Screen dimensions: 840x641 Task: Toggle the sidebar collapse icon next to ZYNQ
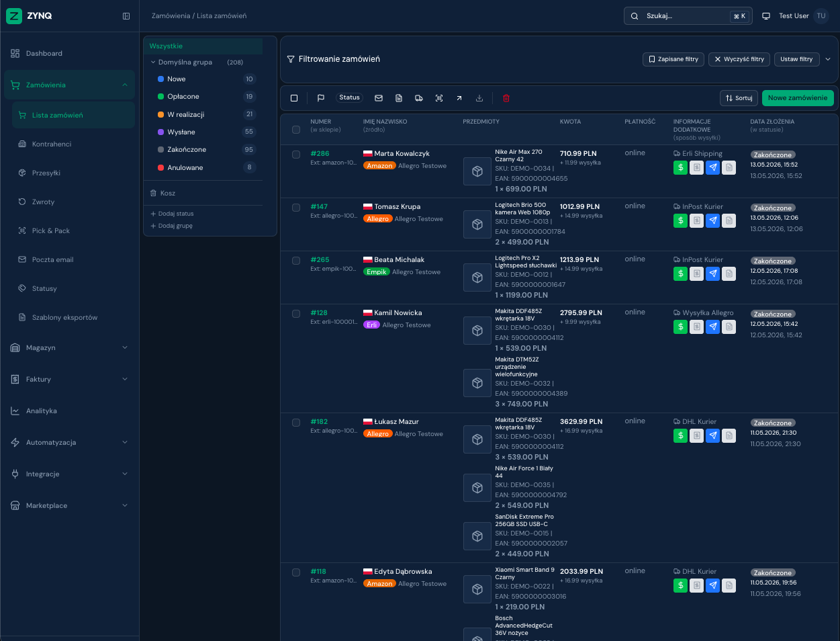point(126,16)
